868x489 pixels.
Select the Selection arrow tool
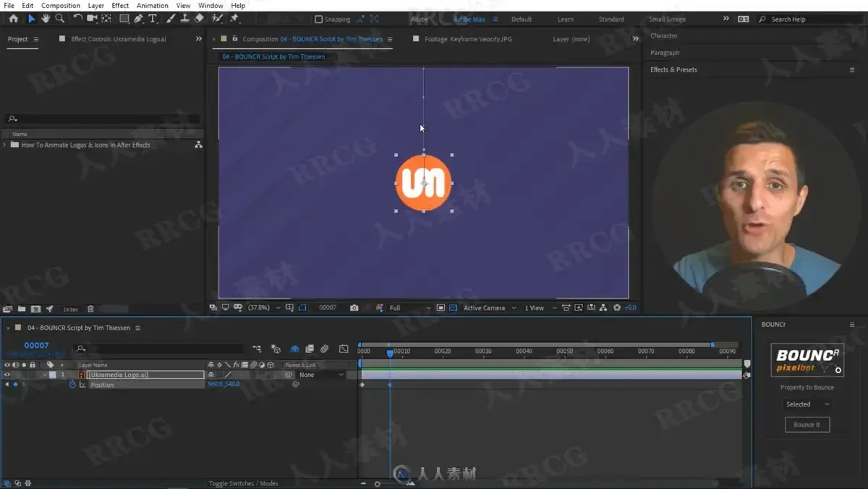tap(31, 19)
